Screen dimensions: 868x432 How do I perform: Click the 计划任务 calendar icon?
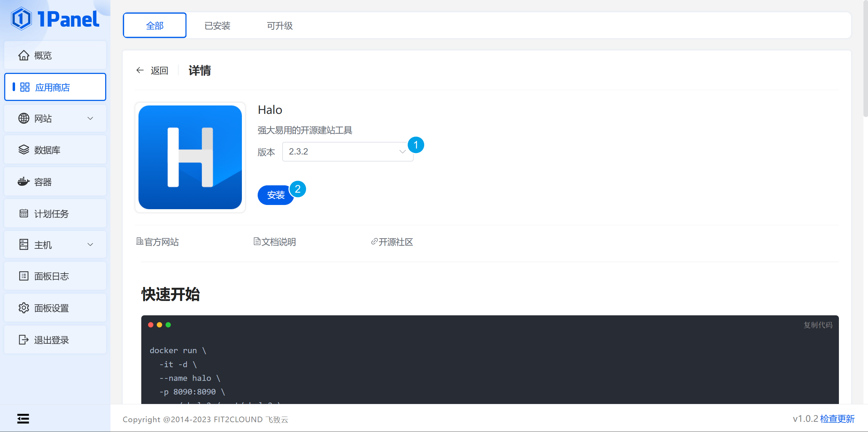[x=24, y=213]
